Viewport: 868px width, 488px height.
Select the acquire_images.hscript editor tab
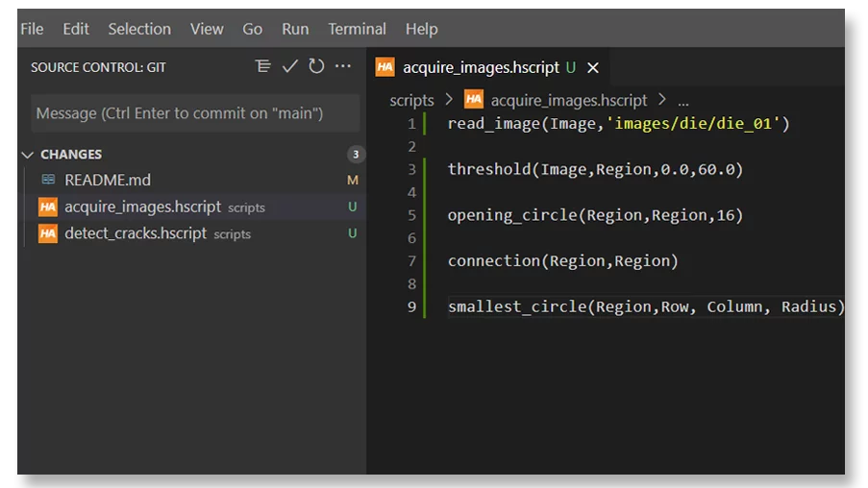pos(481,67)
